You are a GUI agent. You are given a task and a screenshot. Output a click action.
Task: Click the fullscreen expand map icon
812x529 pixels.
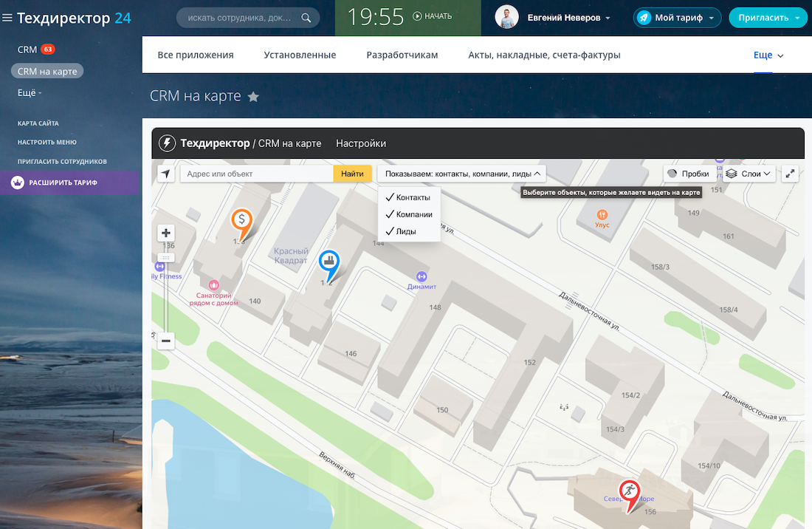click(x=791, y=174)
